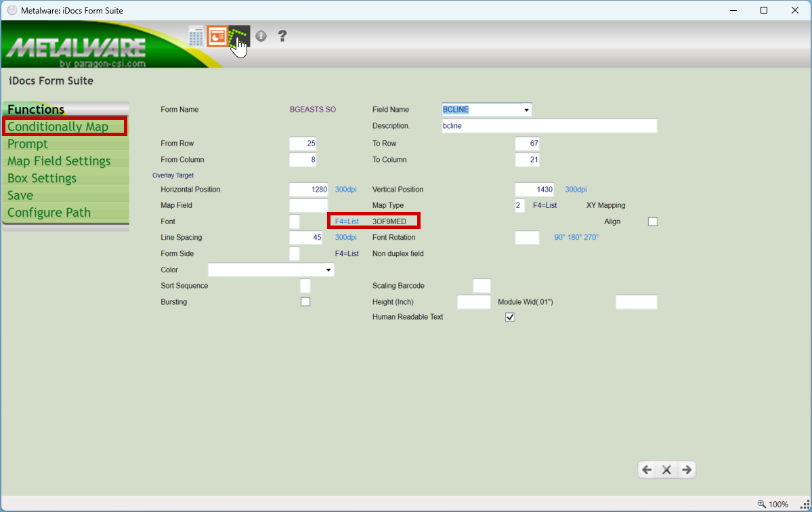
Task: Click the Sort Sequence input box
Action: (305, 286)
